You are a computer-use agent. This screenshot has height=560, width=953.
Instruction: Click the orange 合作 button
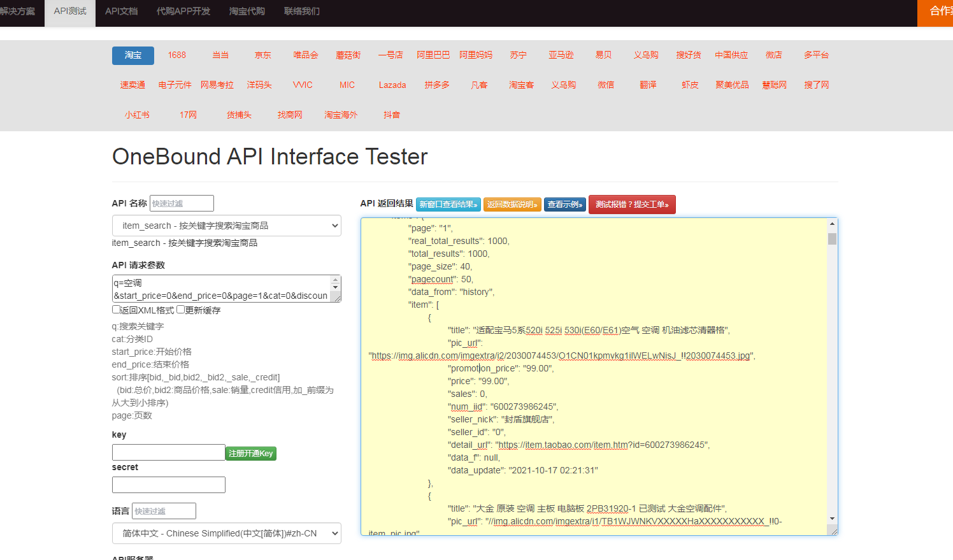point(935,11)
